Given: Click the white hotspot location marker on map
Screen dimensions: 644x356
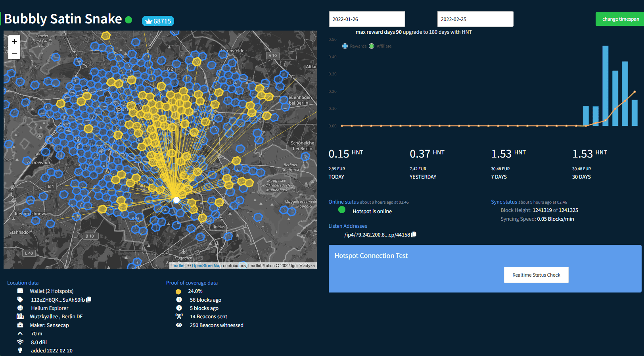Looking at the screenshot, I should (x=176, y=200).
